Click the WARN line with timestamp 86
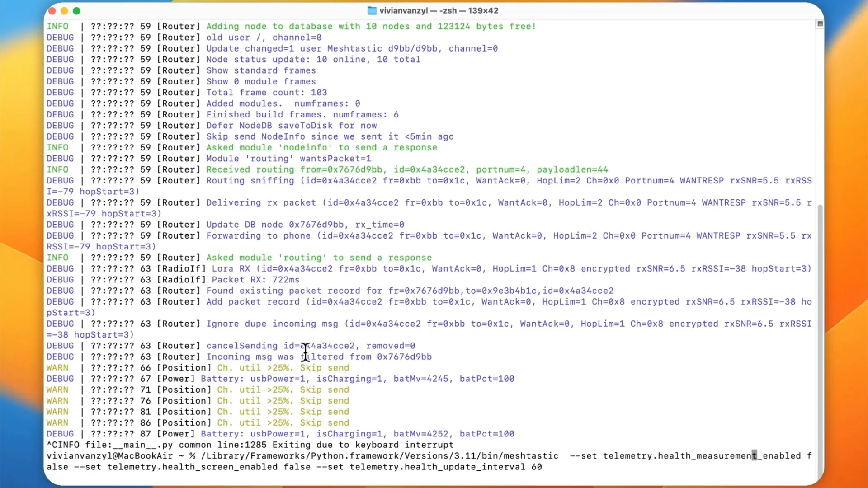The image size is (868, 488). point(198,423)
